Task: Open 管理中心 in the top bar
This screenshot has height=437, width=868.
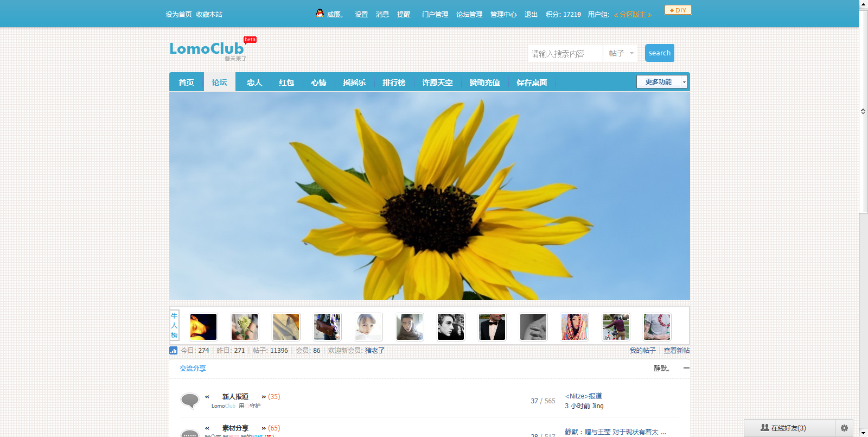Action: coord(503,15)
